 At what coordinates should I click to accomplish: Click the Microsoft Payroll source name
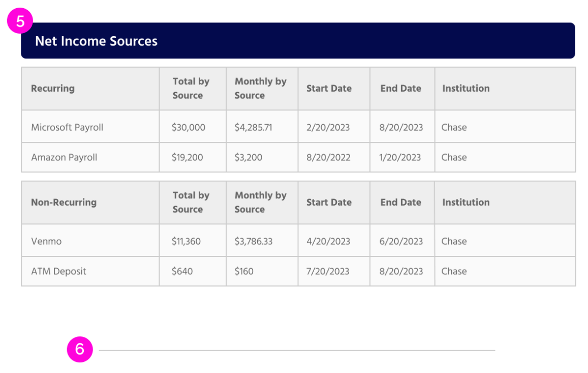click(67, 127)
